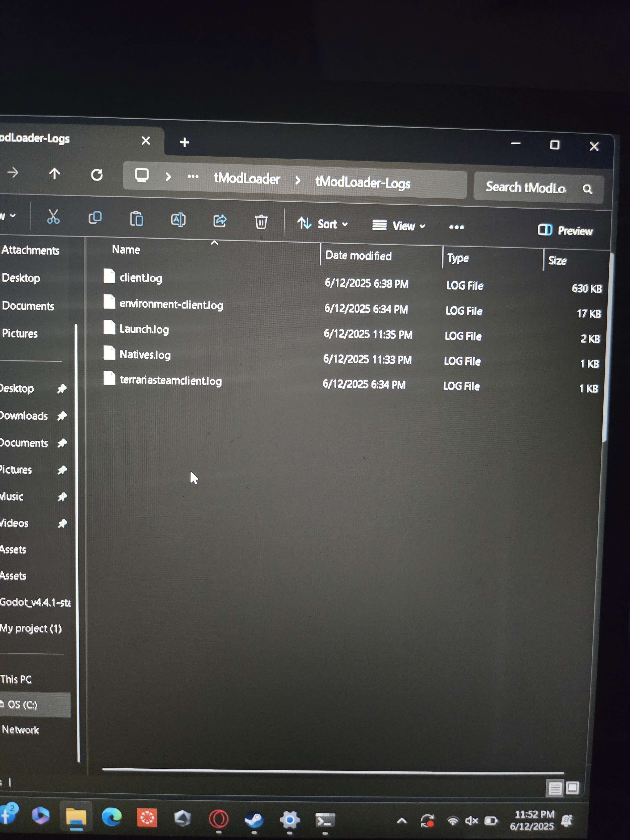The image size is (630, 840).
Task: Sort by Date modified column header
Action: pos(358,256)
